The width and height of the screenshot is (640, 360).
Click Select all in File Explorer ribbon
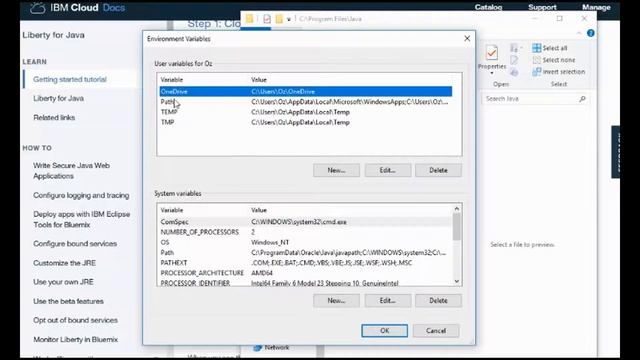pyautogui.click(x=550, y=48)
